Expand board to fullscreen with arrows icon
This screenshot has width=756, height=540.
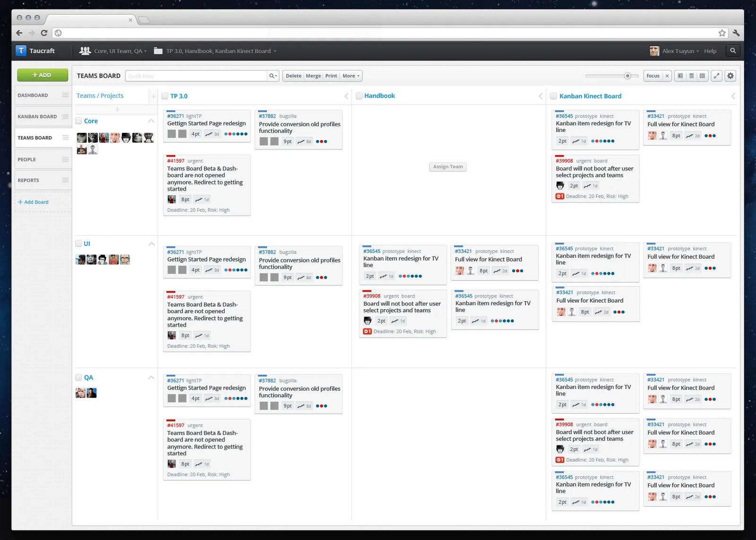click(717, 76)
